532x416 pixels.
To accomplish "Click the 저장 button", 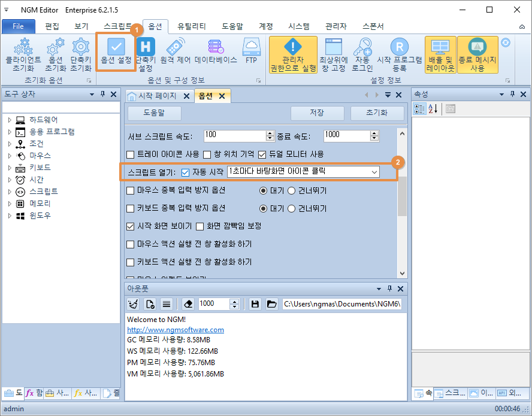I will (318, 113).
